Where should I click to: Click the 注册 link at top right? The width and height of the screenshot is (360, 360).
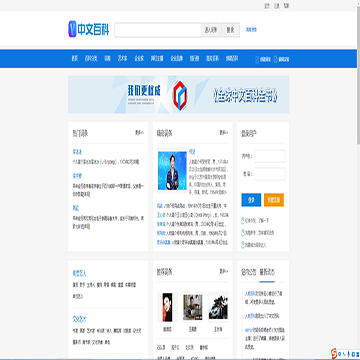pyautogui.click(x=277, y=6)
